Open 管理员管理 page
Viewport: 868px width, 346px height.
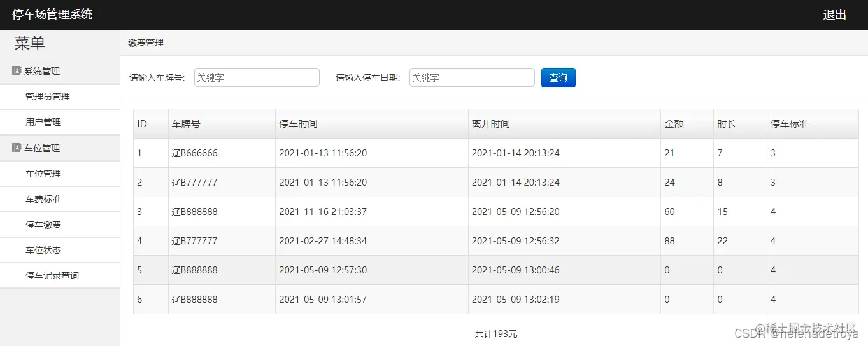tap(48, 97)
